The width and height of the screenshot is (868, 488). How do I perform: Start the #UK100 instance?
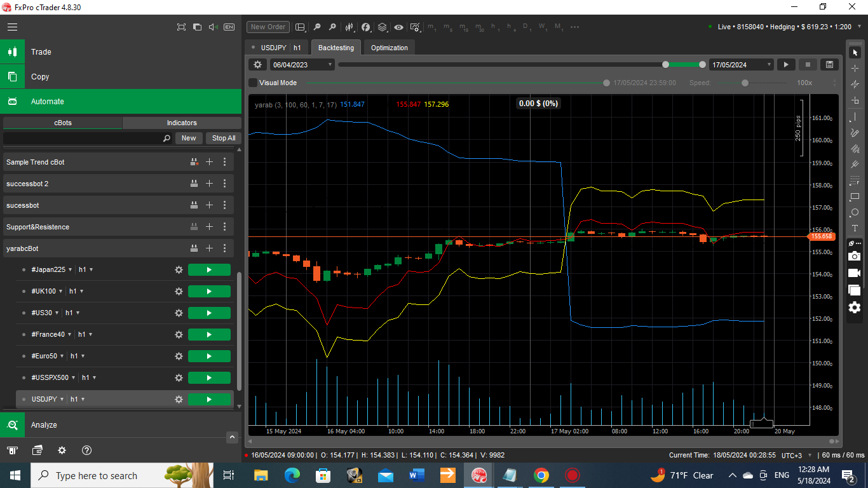209,292
